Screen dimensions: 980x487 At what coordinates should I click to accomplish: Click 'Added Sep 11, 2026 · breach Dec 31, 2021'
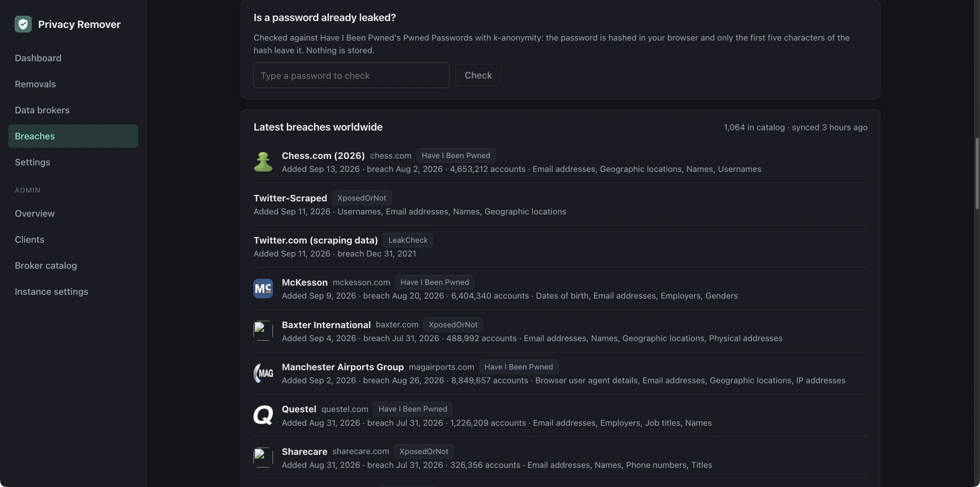click(335, 254)
